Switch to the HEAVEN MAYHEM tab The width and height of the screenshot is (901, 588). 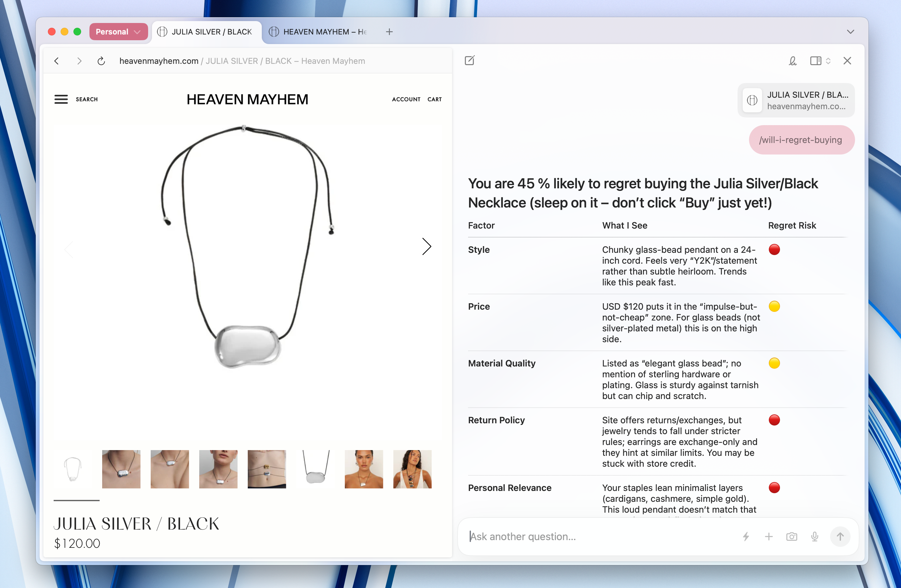(x=318, y=32)
